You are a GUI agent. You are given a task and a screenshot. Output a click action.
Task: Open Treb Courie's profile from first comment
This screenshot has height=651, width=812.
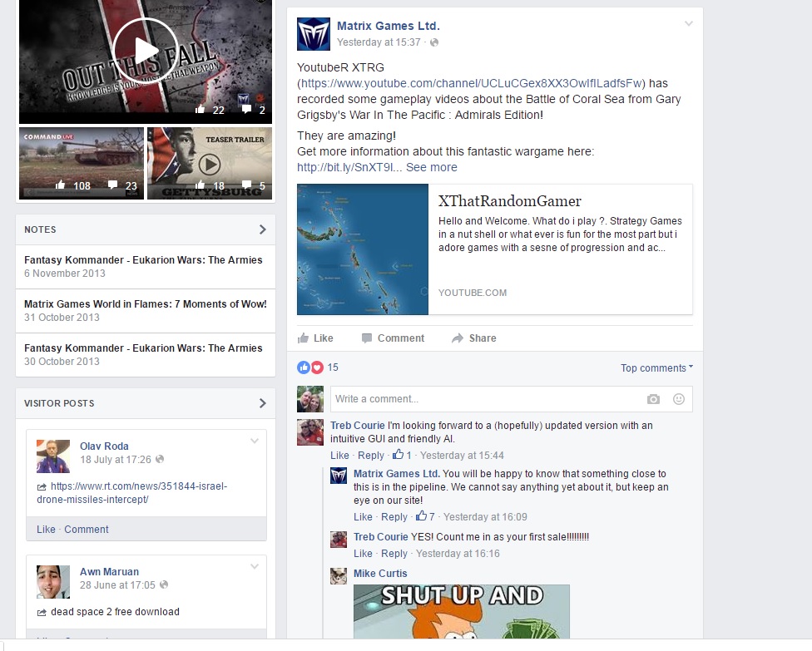click(x=357, y=426)
